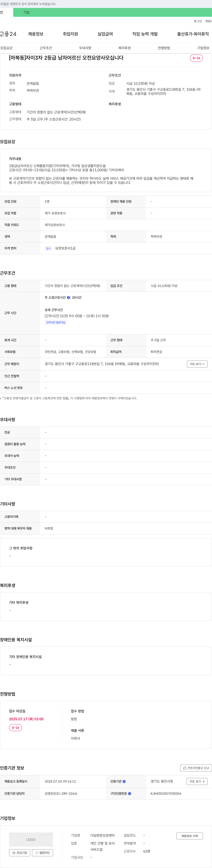Image resolution: width=212 pixels, height=868 pixels.
Task: Open the 채용정보 menu
Action: (36, 34)
